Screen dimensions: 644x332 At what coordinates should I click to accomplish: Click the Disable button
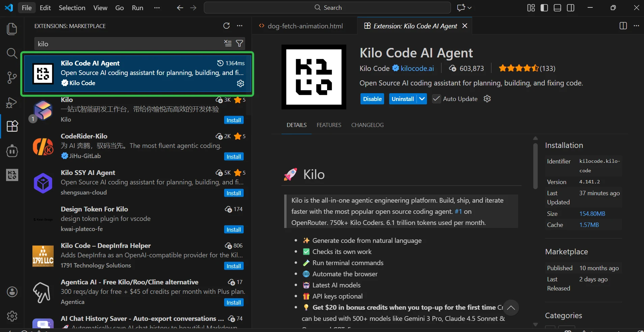click(372, 99)
